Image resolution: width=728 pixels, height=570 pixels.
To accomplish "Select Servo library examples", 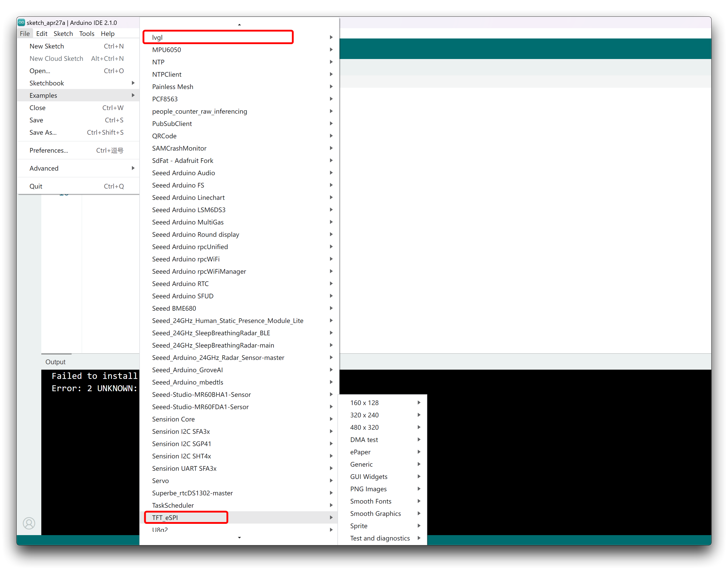I will click(239, 481).
